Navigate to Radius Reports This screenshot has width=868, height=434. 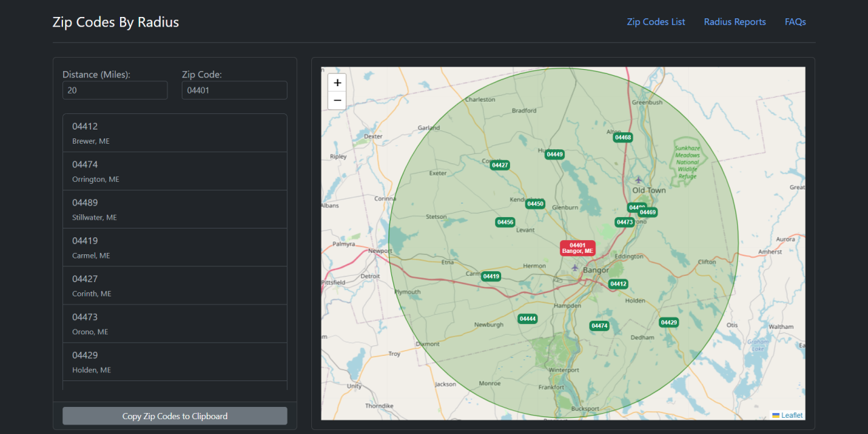(x=734, y=21)
